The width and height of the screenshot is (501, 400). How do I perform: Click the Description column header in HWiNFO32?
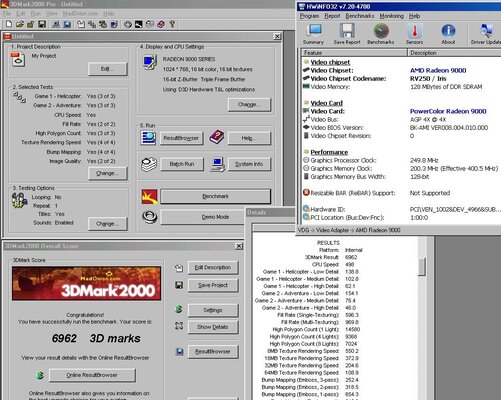454,53
